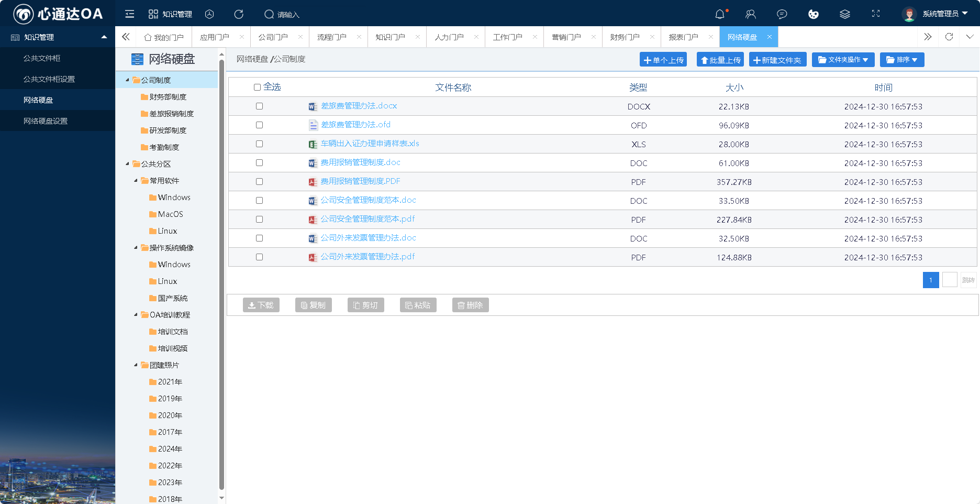Screen dimensions: 980x504
Task: Click the folder icon of MacOS
Action: click(153, 214)
